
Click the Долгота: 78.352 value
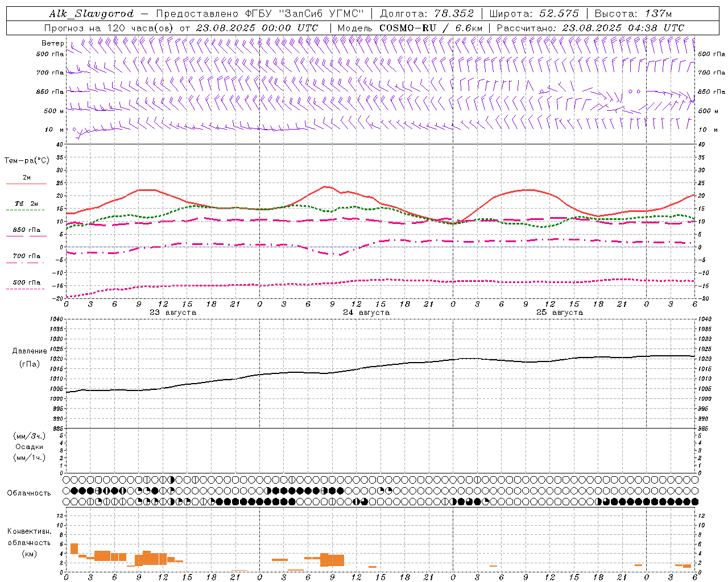coord(426,14)
